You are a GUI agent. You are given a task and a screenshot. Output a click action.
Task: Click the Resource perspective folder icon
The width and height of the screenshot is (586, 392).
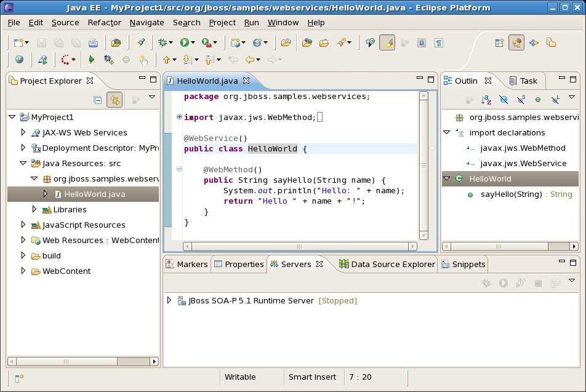pyautogui.click(x=552, y=42)
